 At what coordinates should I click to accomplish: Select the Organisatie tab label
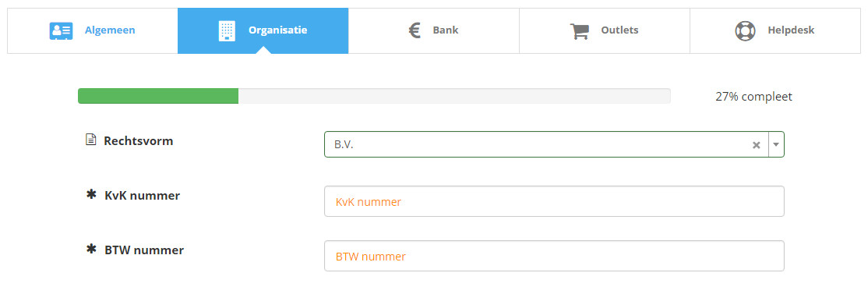(278, 30)
